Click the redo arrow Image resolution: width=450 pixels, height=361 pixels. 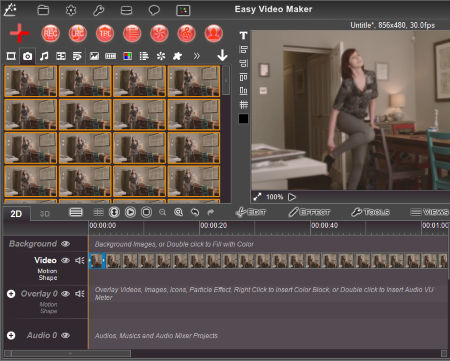click(211, 212)
